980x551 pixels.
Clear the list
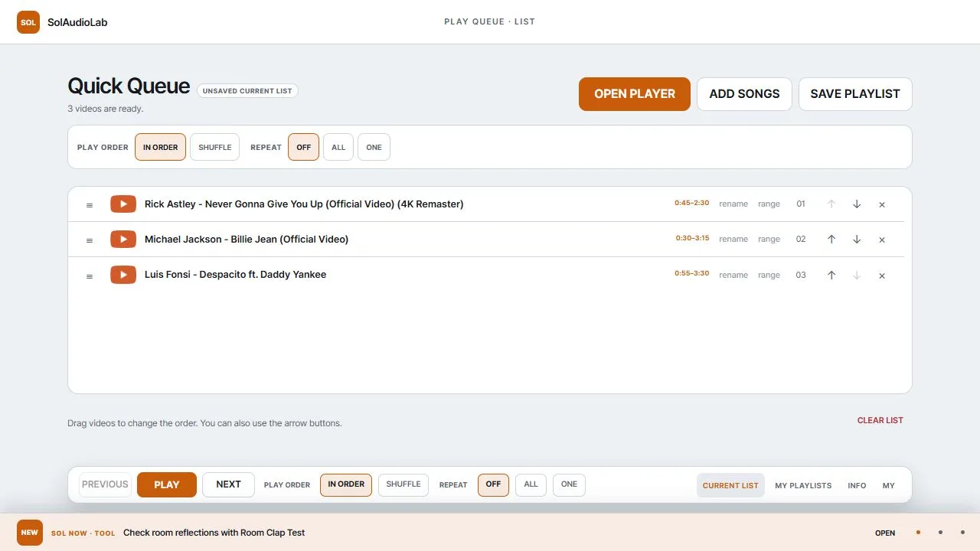pos(880,420)
